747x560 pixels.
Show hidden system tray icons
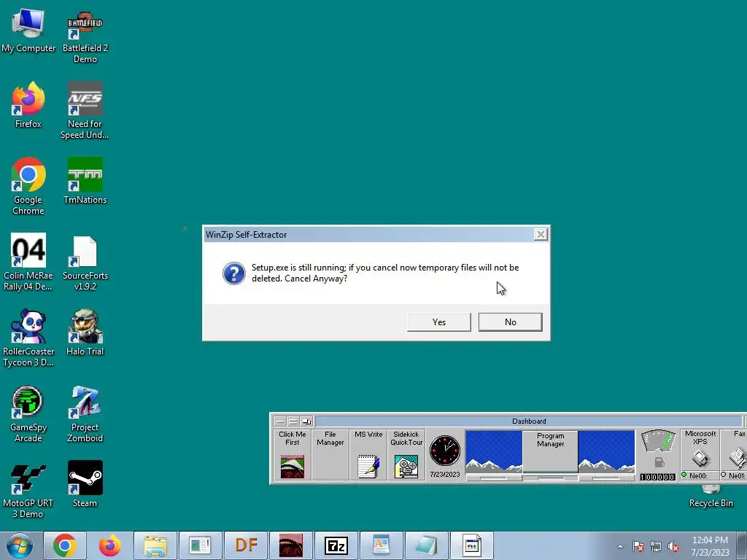620,546
